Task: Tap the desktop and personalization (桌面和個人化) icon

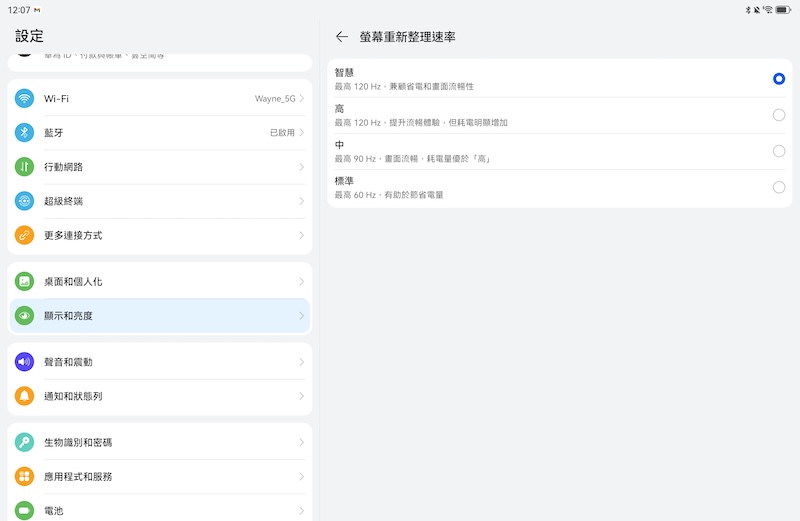Action: [x=25, y=282]
